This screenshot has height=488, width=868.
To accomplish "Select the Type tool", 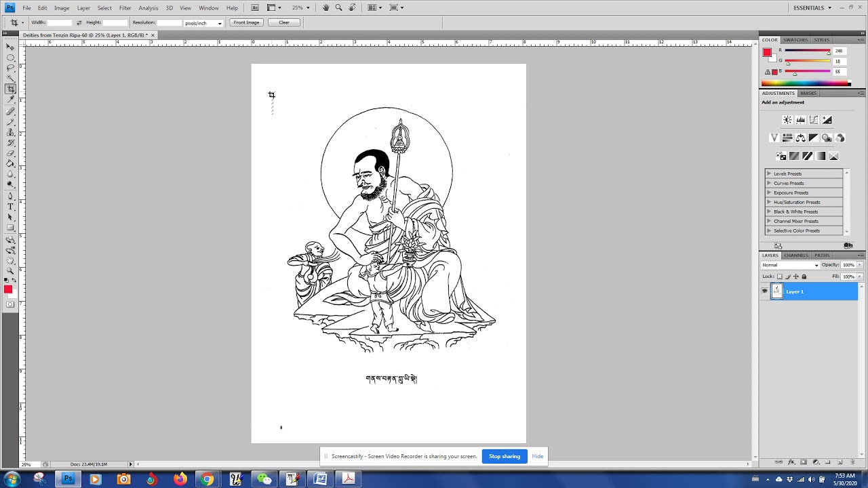I will pos(10,207).
